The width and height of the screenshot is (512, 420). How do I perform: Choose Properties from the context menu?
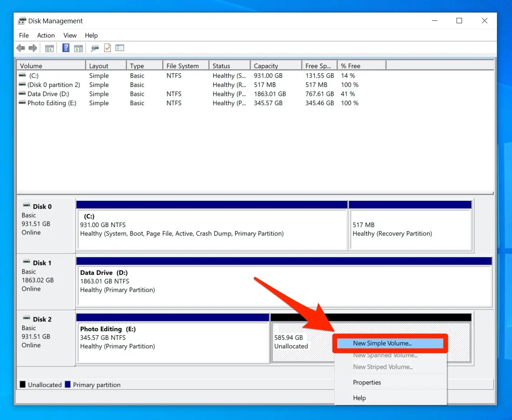(x=390, y=382)
